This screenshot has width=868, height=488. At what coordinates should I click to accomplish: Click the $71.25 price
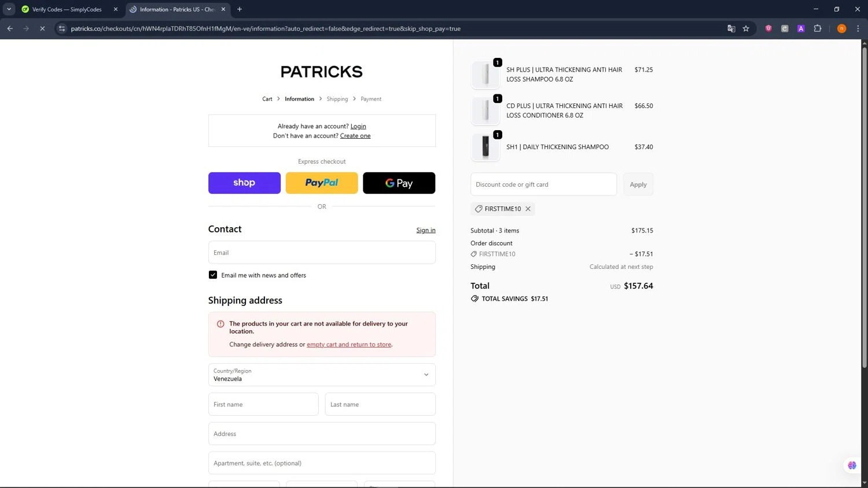click(643, 69)
